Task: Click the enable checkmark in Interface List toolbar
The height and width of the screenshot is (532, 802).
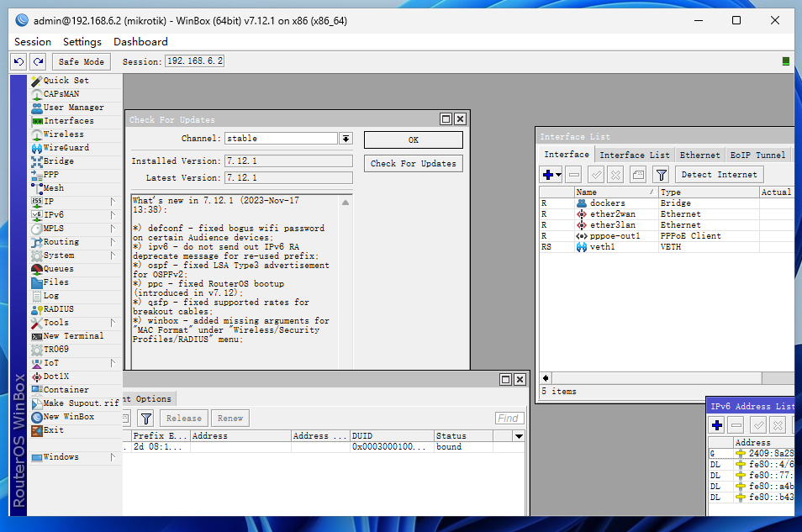Action: point(596,175)
